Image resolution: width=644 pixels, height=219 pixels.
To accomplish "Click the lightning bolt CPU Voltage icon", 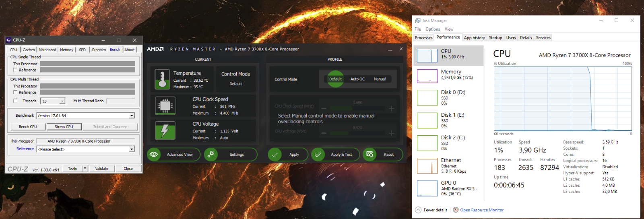I will coord(165,130).
